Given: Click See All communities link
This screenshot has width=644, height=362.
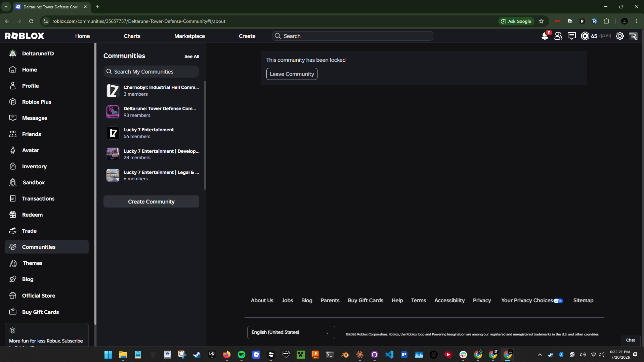Looking at the screenshot, I should [x=192, y=56].
